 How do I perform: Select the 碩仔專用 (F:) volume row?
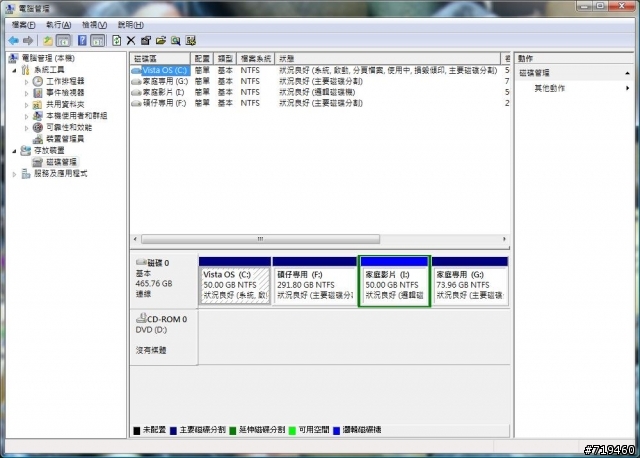pyautogui.click(x=320, y=103)
